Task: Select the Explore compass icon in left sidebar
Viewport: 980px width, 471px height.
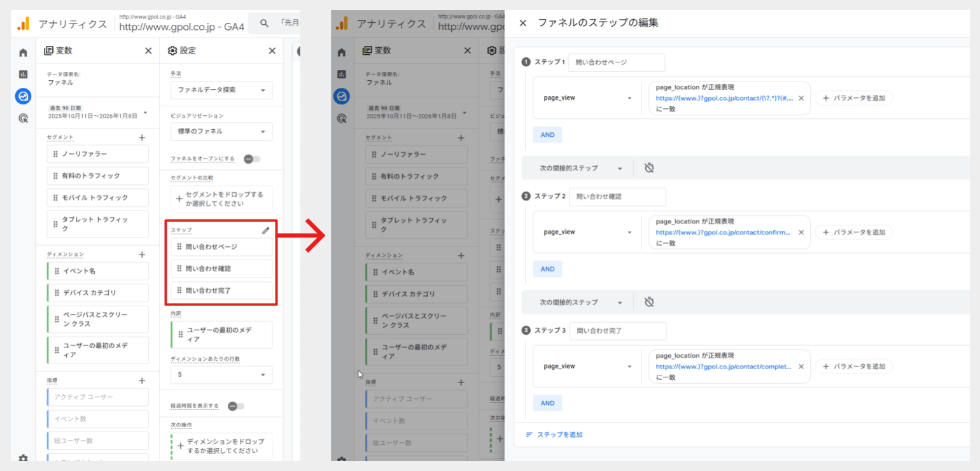Action: click(23, 96)
